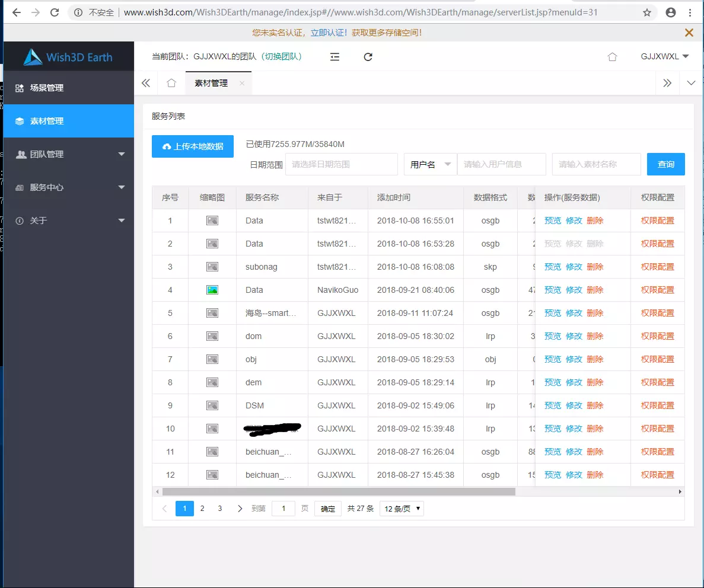This screenshot has height=588, width=704.
Task: Dismiss the authentication notice banner
Action: click(689, 33)
